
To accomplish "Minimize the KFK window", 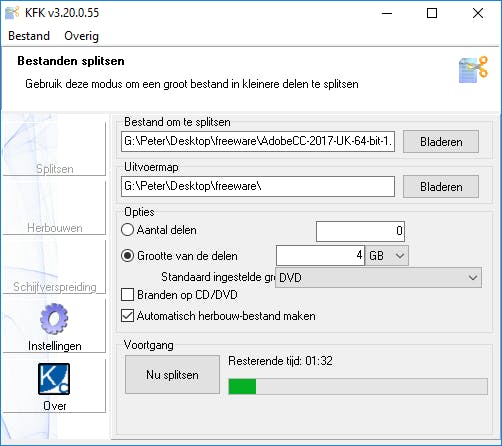I will 387,13.
